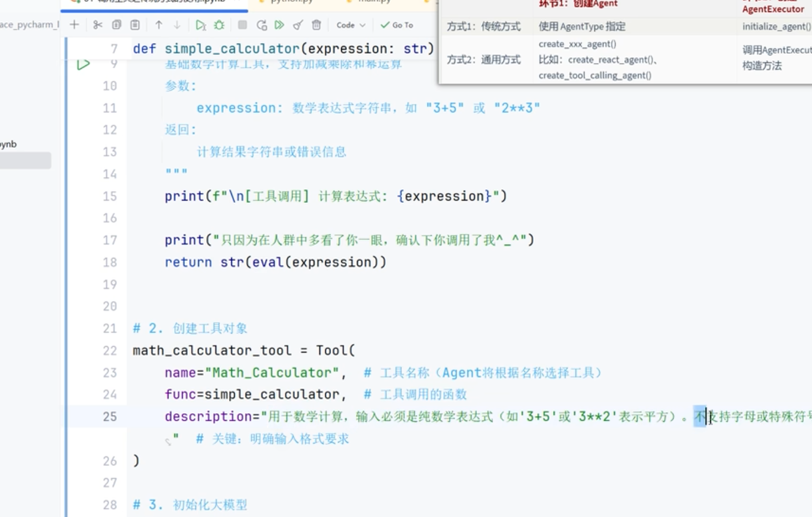This screenshot has width=812, height=517.
Task: Click the 'AgentExecutor' header in the table
Action: pos(773,9)
